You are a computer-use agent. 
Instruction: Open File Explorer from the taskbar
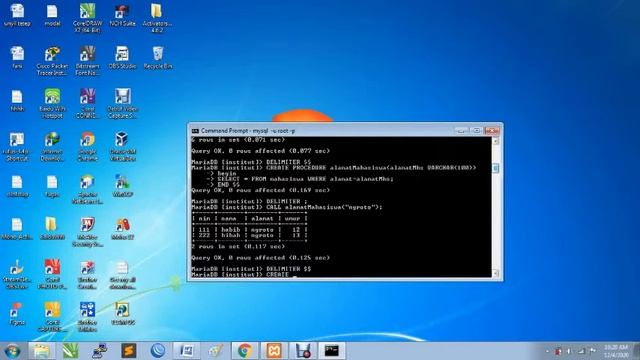pyautogui.click(x=41, y=351)
